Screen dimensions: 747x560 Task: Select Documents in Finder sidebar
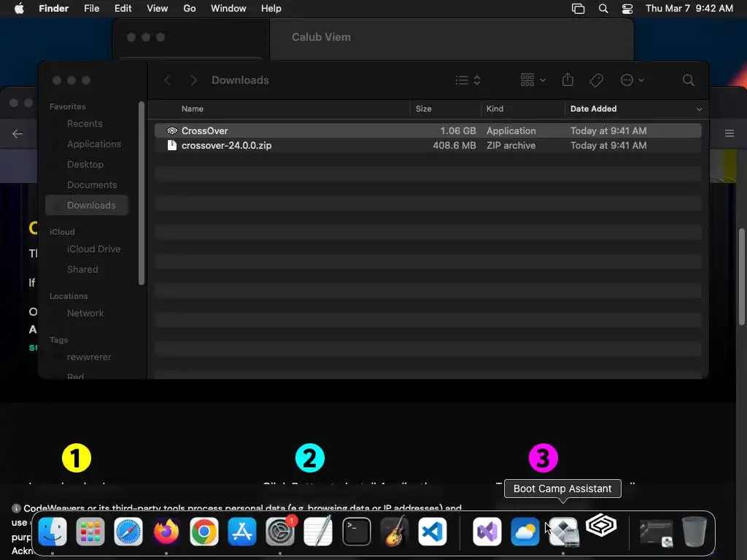coord(91,185)
